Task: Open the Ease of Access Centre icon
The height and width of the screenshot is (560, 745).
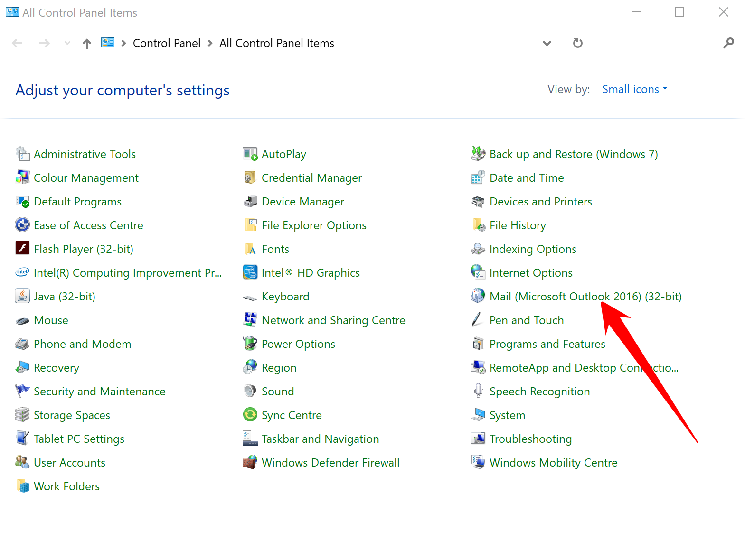Action: tap(22, 225)
